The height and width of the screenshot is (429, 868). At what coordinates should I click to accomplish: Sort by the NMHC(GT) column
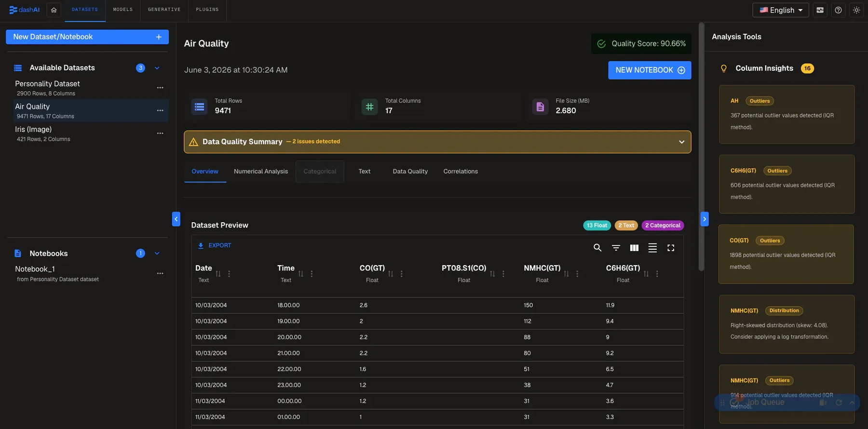pos(566,274)
